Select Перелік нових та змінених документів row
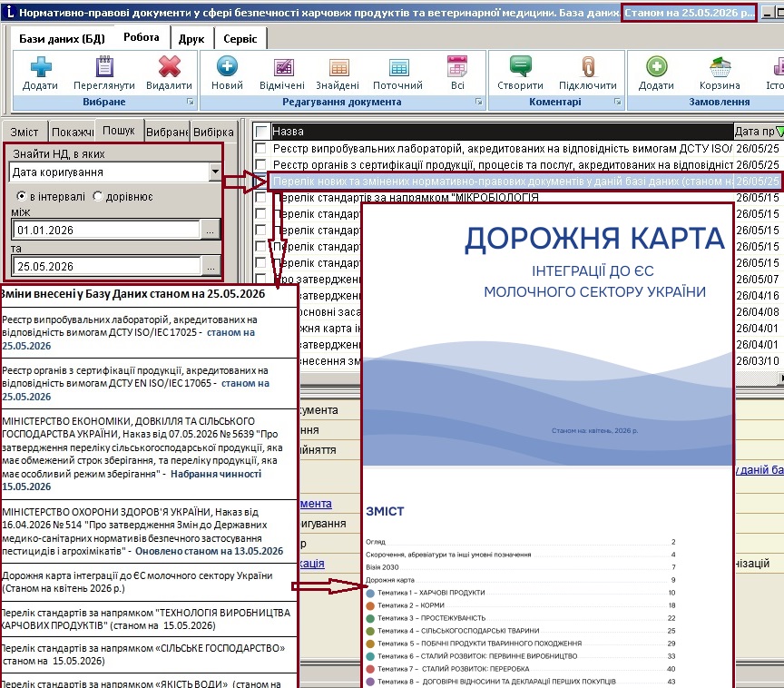The height and width of the screenshot is (688, 784). [x=525, y=181]
